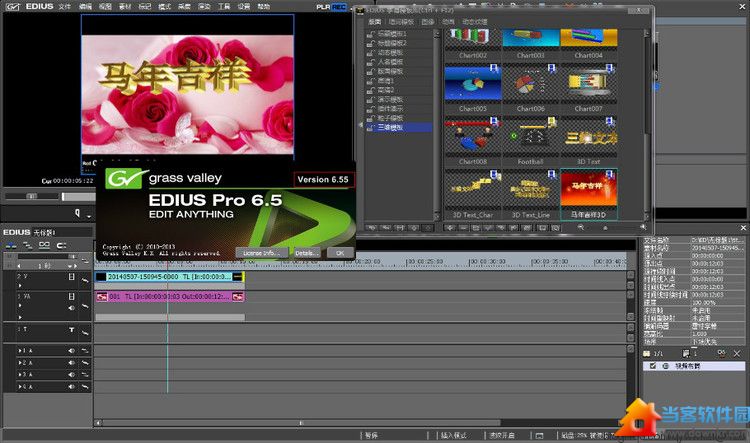
Task: Click the lock icon beside 三维模板 folder
Action: [x=371, y=127]
